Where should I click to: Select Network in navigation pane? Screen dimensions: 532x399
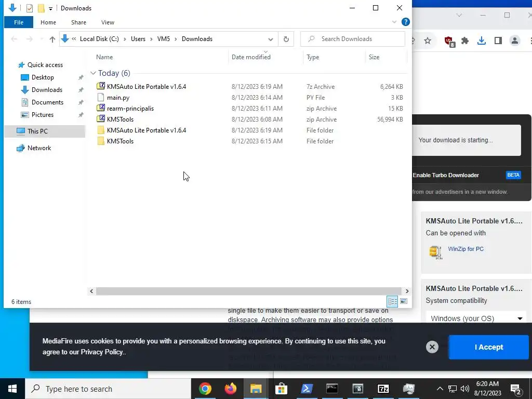pos(39,148)
